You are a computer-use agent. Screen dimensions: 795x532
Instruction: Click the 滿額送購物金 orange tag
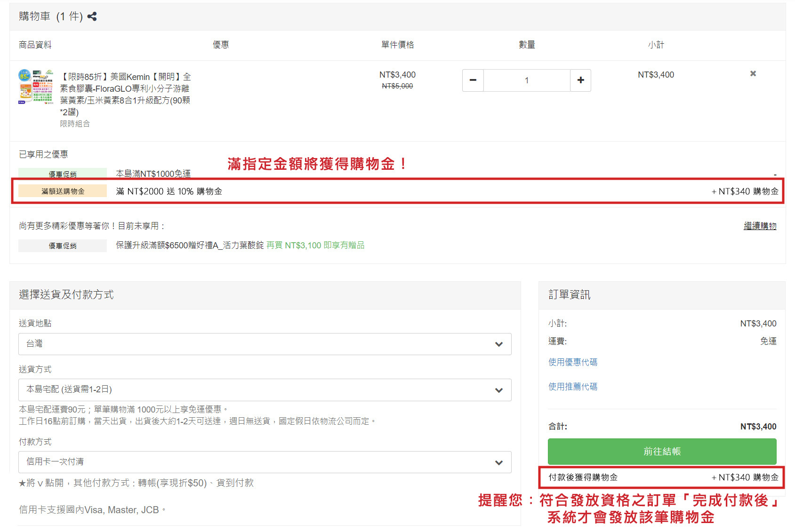(63, 191)
